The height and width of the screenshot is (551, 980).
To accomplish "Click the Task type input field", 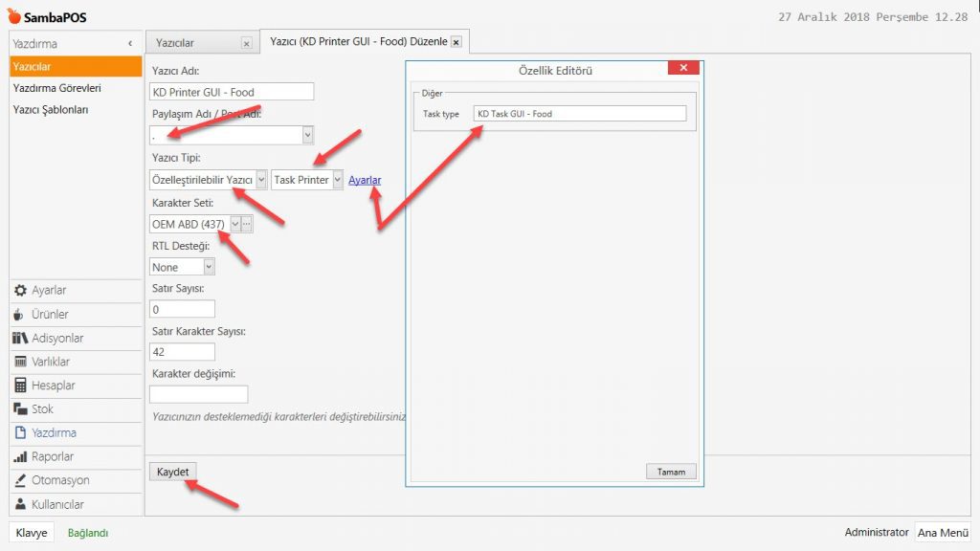I will click(580, 114).
